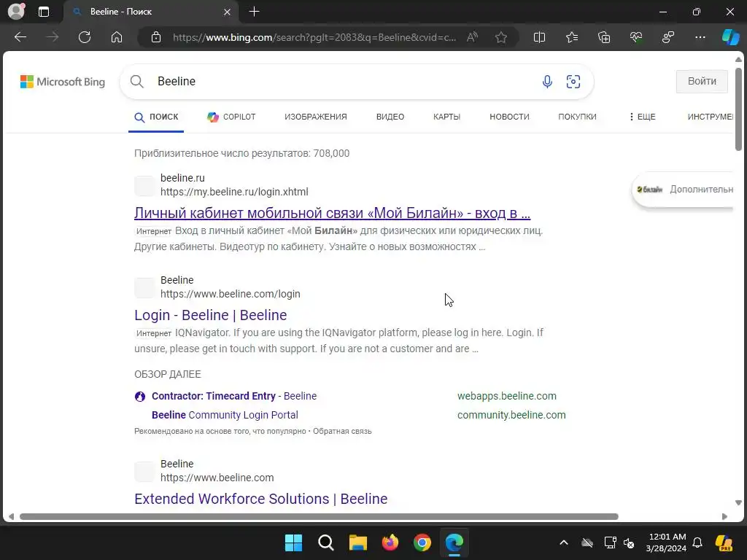Viewport: 747px width, 560px height.
Task: Switch to the COPILOT tab
Action: click(x=231, y=117)
